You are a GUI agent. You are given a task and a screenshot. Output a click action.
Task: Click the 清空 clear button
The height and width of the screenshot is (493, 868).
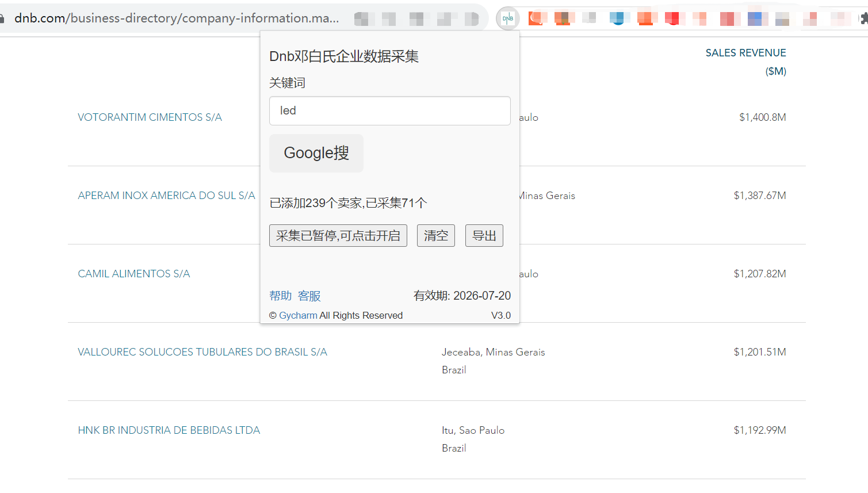[x=436, y=236]
